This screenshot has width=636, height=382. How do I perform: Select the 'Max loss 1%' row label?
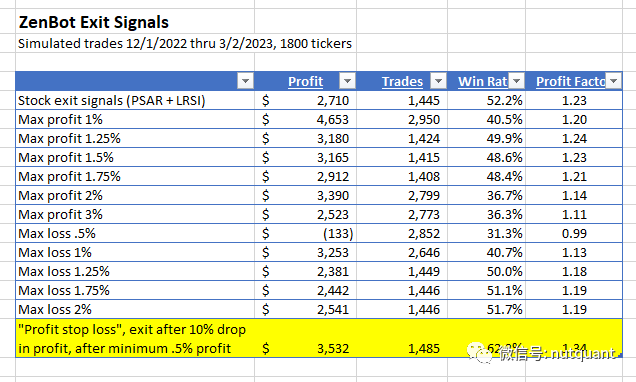click(x=55, y=253)
